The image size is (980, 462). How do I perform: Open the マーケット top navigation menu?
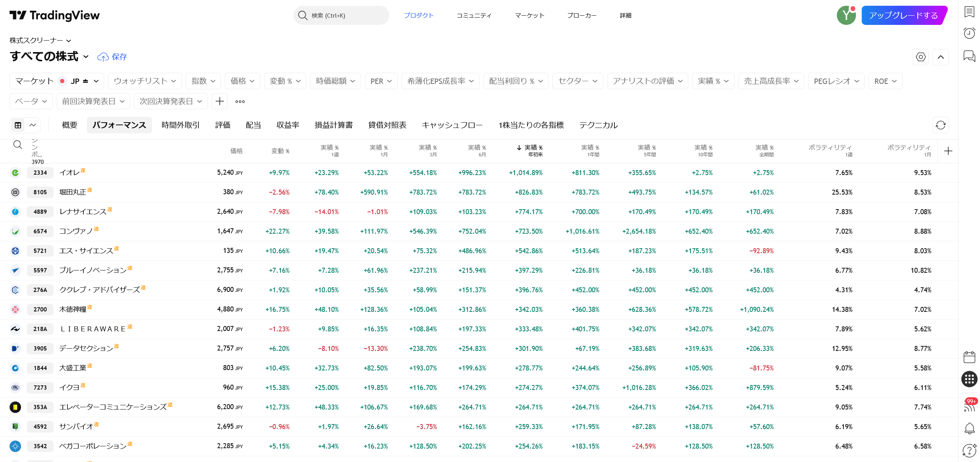pyautogui.click(x=529, y=15)
